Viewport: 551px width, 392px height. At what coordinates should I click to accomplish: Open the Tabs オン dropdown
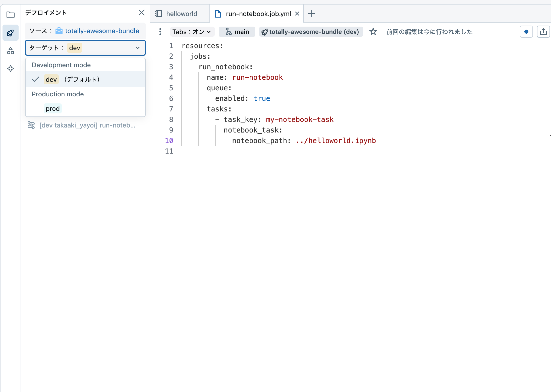192,32
